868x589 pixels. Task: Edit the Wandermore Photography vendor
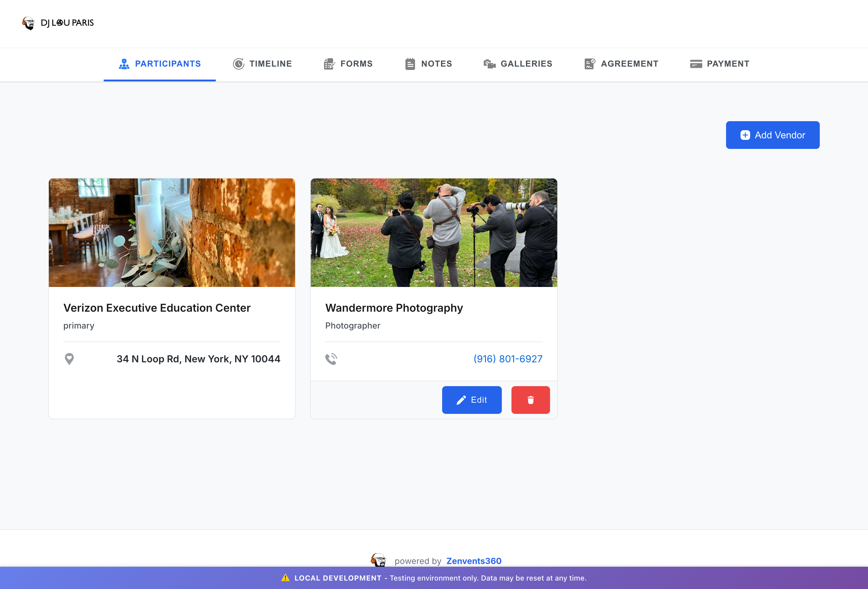(471, 400)
